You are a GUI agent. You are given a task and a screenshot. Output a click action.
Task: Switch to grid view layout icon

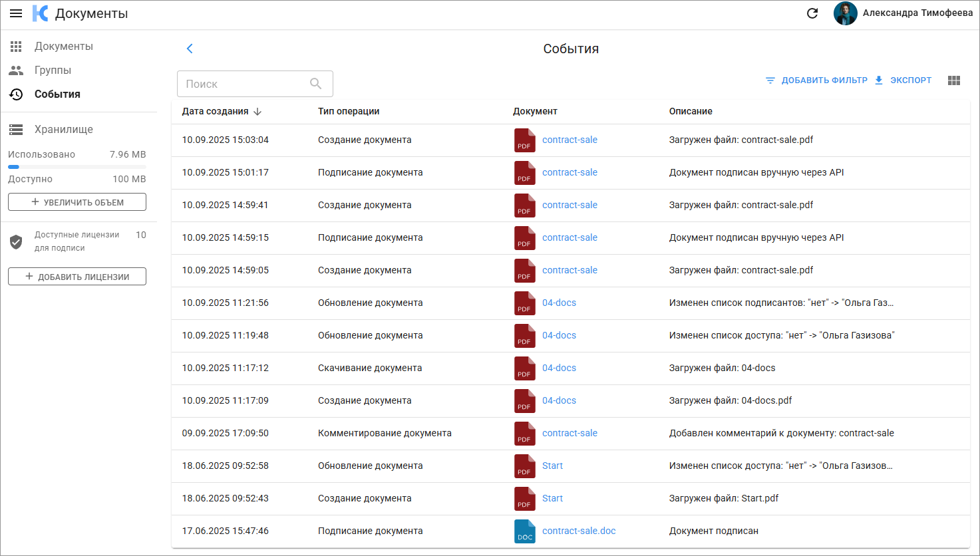point(954,80)
